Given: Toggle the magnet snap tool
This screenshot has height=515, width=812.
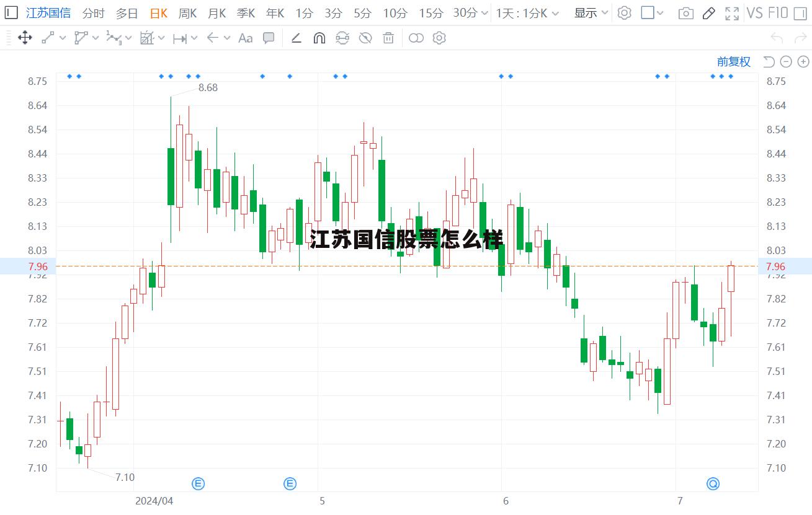Looking at the screenshot, I should [319, 38].
